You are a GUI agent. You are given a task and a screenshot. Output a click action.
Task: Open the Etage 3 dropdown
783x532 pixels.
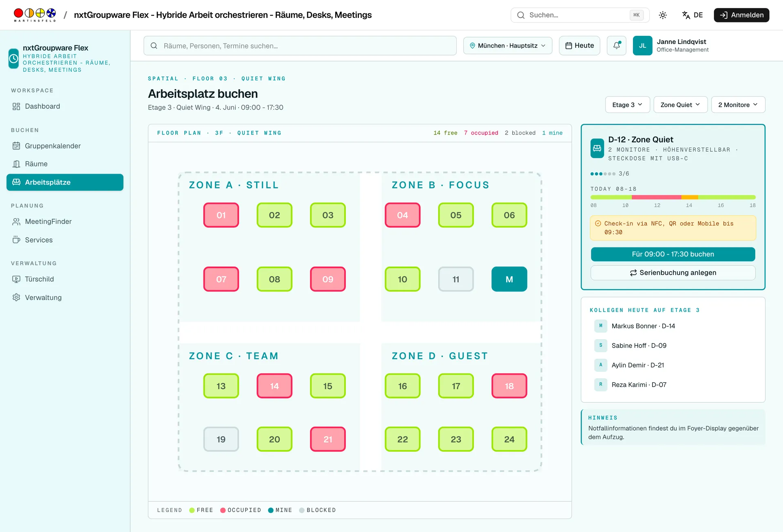[x=627, y=105]
